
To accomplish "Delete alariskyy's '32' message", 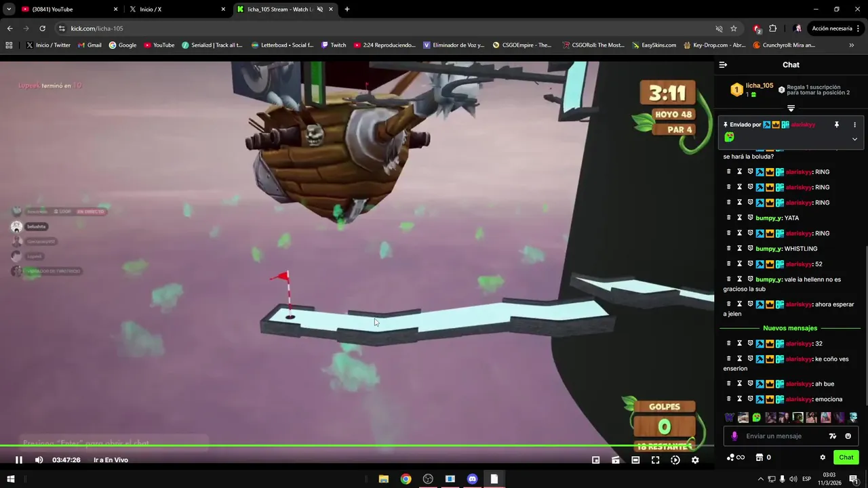I will (x=729, y=343).
